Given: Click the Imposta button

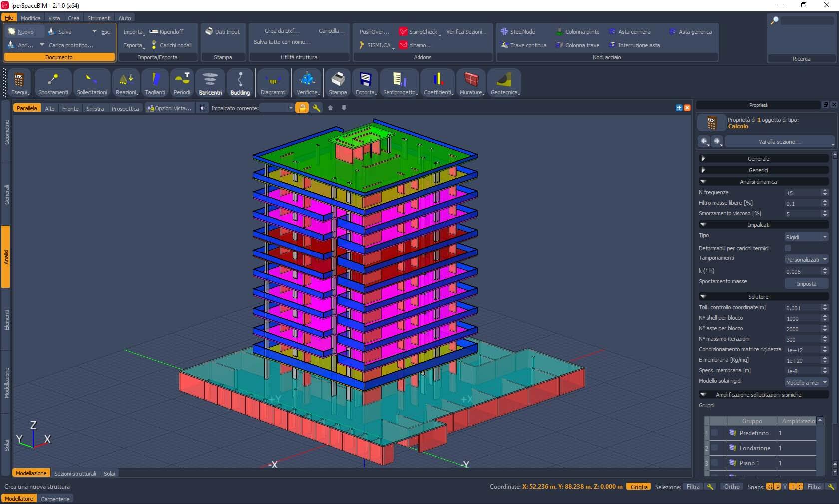Looking at the screenshot, I should (x=806, y=284).
